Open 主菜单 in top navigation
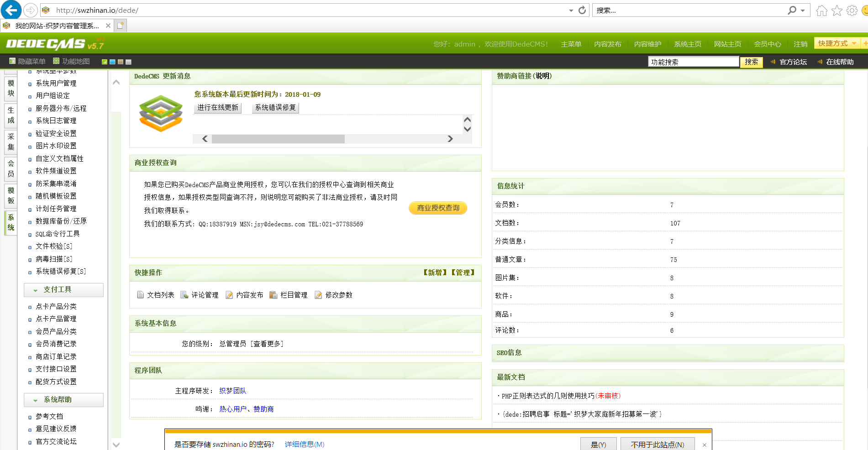 571,44
